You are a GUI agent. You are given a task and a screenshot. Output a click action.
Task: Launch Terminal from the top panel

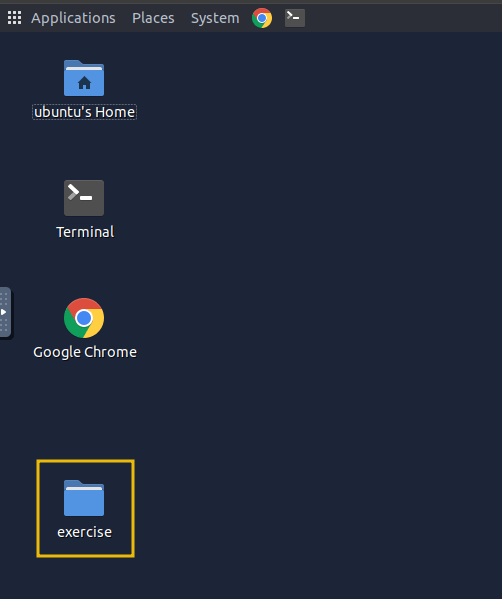pos(295,18)
